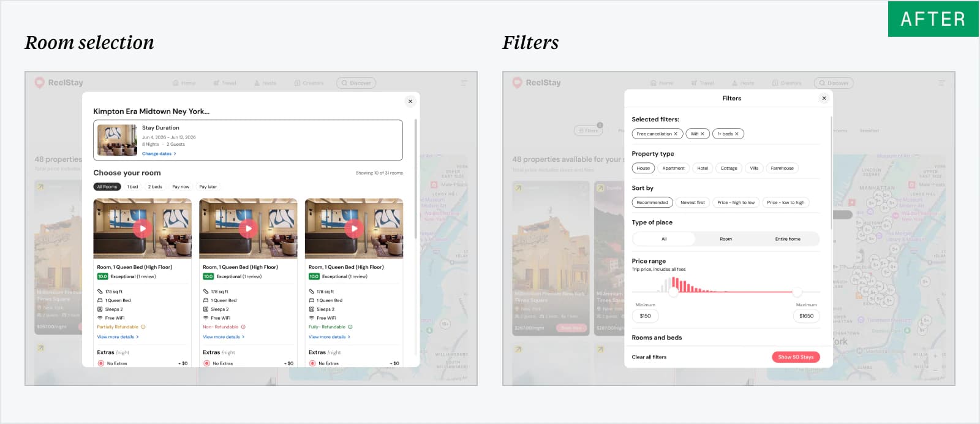Click the Change dates link
980x424 pixels.
tap(159, 154)
